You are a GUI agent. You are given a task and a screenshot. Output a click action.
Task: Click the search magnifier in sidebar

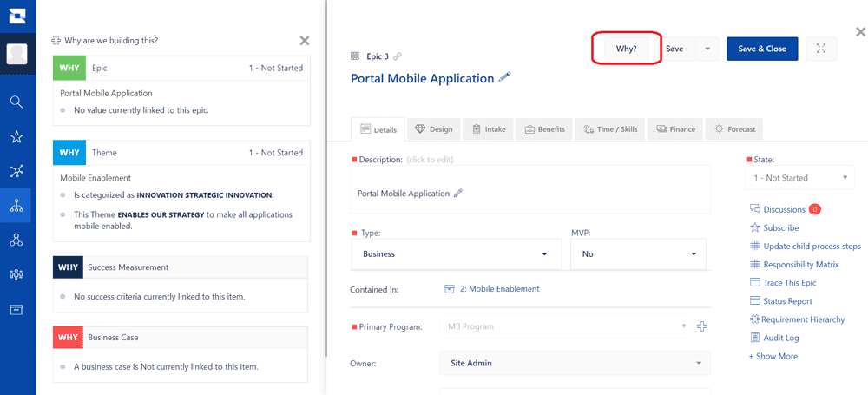click(17, 102)
